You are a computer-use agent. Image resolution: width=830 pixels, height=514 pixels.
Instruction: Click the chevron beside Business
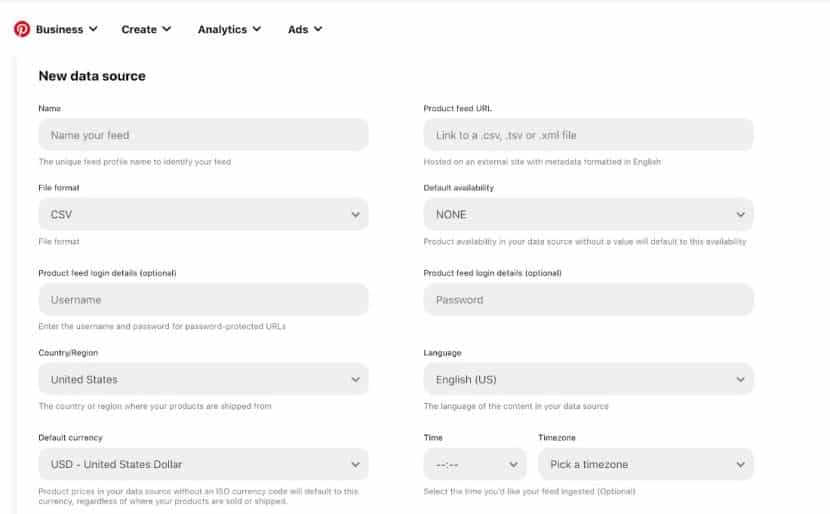93,29
